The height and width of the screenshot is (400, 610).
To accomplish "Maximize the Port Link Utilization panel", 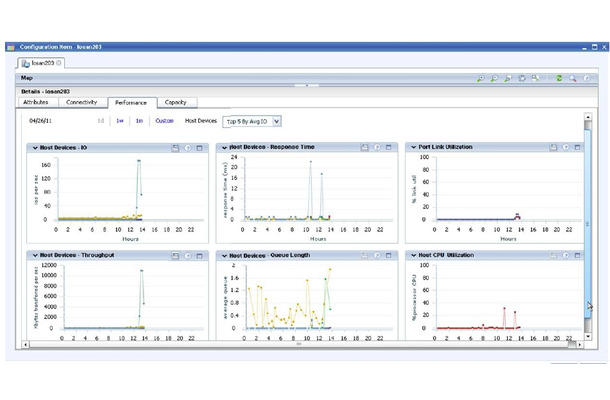I will click(577, 147).
